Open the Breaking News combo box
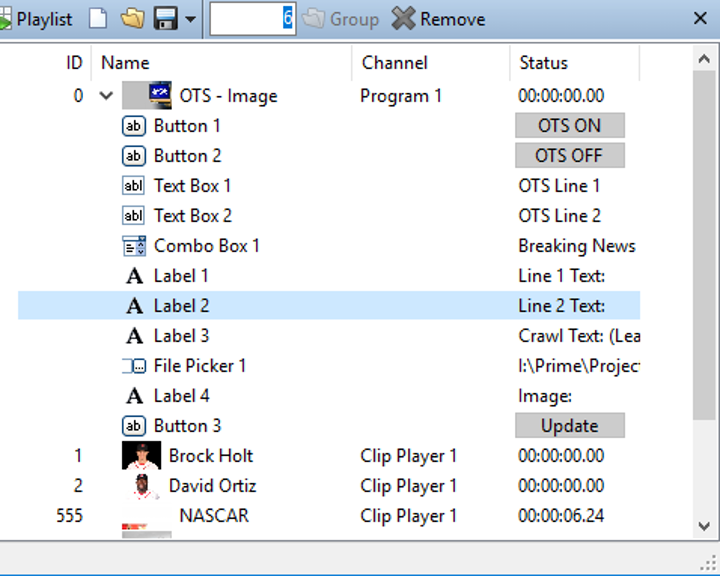The image size is (720, 576). pos(577,246)
